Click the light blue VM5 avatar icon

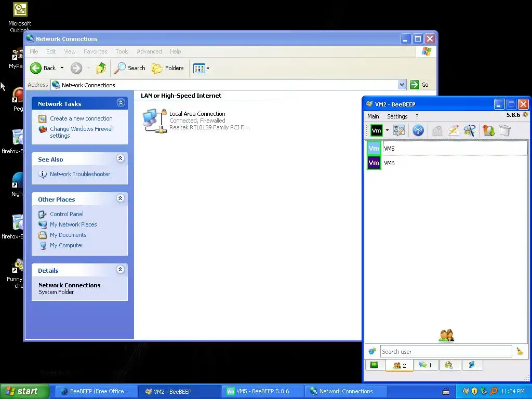[374, 148]
